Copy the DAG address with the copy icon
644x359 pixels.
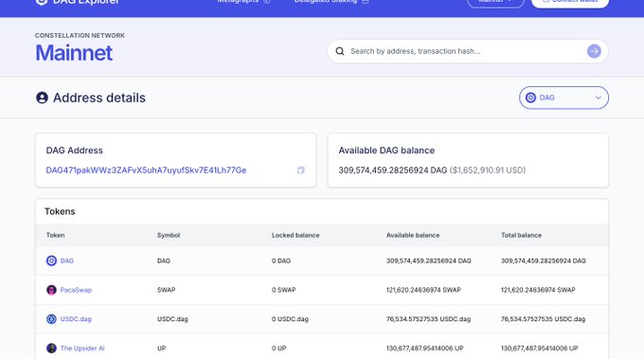(300, 171)
